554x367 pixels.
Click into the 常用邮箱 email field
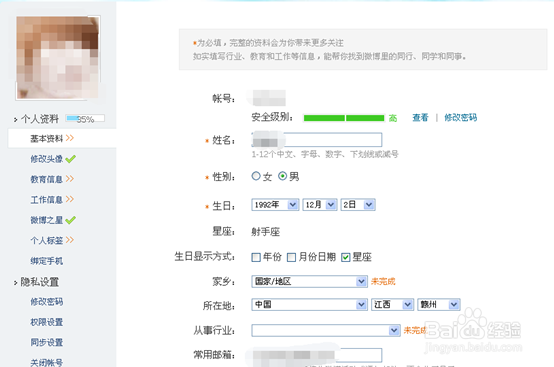click(317, 355)
